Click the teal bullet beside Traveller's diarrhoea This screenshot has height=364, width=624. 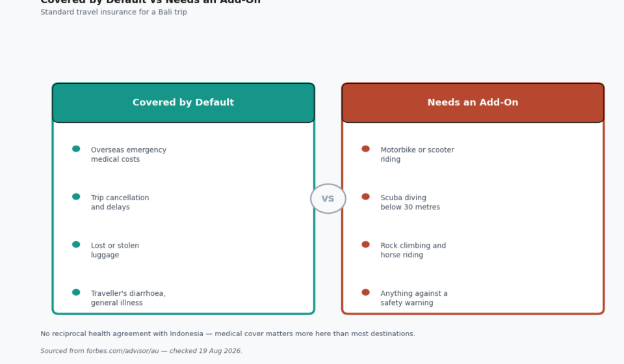[76, 292]
